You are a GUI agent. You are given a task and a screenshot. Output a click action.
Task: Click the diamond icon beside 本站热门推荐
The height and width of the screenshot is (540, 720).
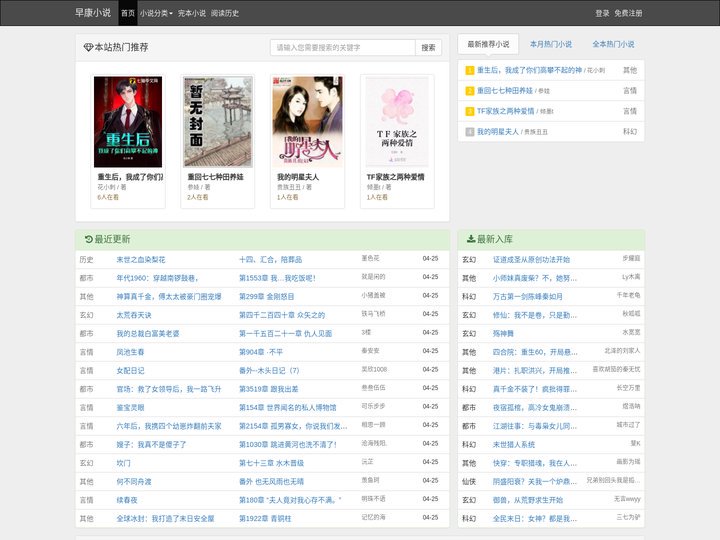pyautogui.click(x=88, y=47)
